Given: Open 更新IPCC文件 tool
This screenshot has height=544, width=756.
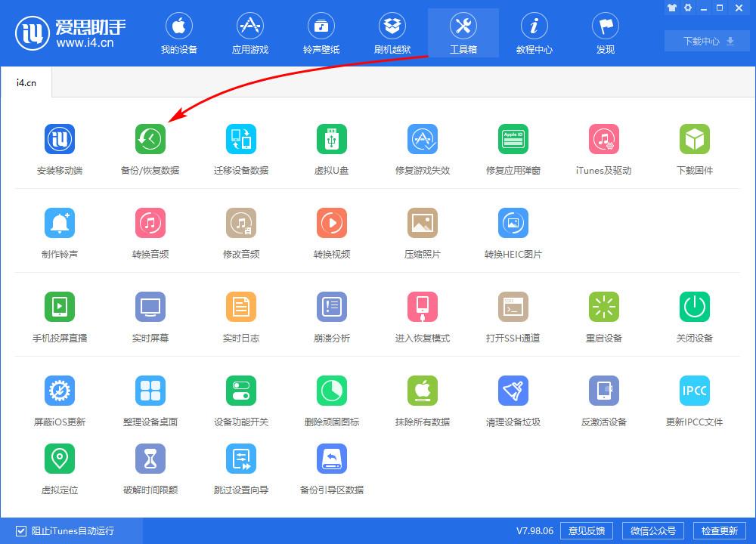Looking at the screenshot, I should pyautogui.click(x=694, y=391).
